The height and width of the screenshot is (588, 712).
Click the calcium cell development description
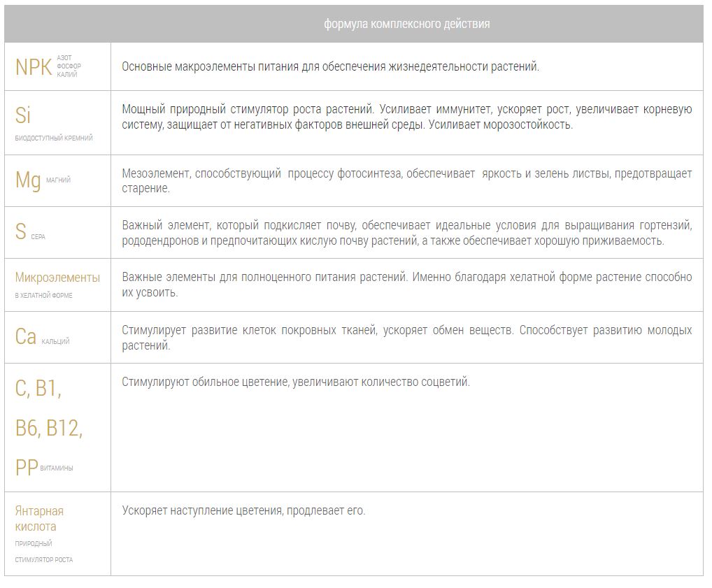coord(406,338)
